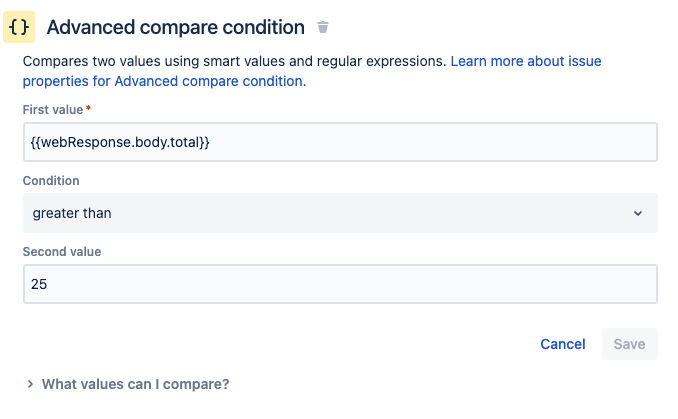678x419 pixels.
Task: Click the Condition field label
Action: 51,181
